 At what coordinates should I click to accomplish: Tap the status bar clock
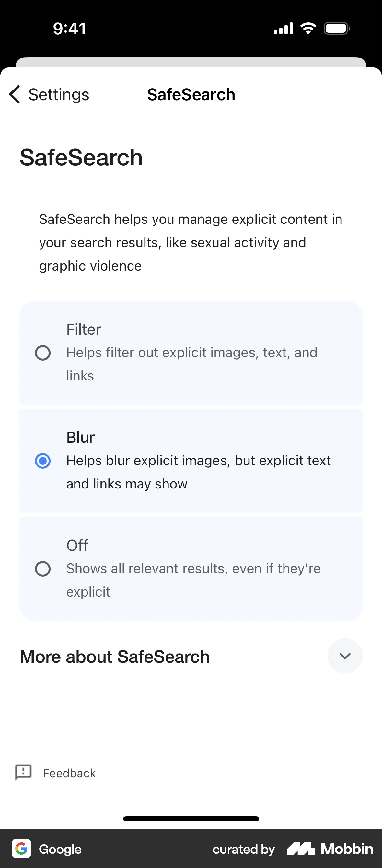(69, 29)
